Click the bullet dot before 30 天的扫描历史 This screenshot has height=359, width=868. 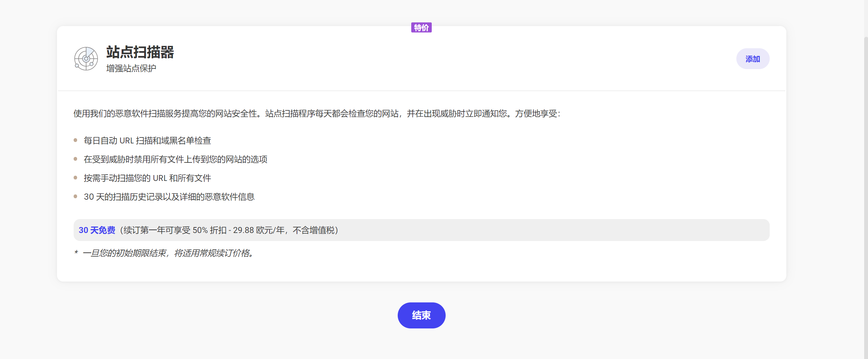point(75,197)
